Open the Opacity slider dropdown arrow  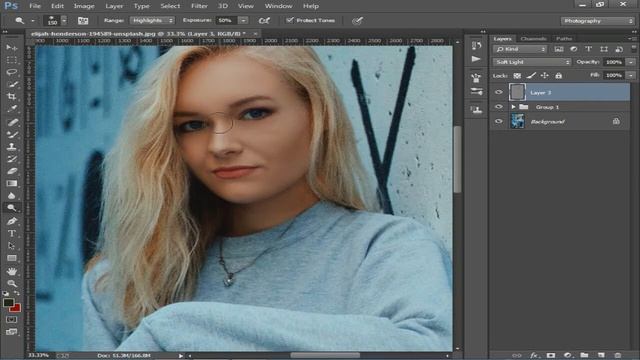631,62
